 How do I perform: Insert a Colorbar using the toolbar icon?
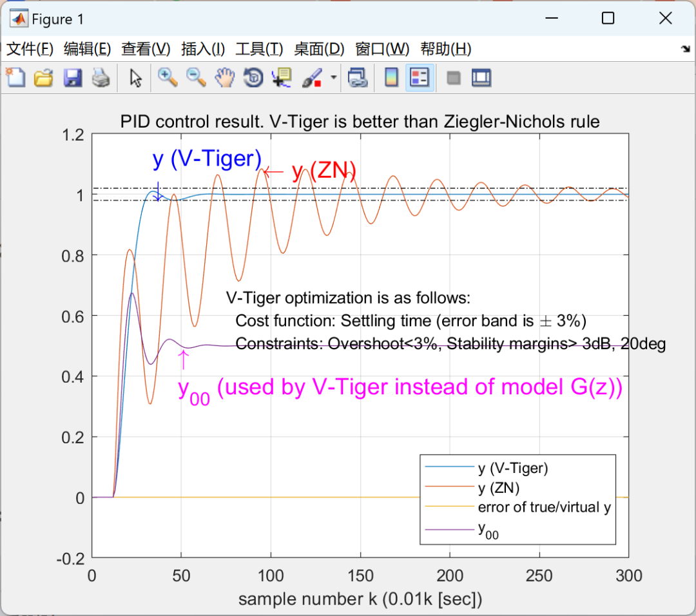pyautogui.click(x=391, y=78)
